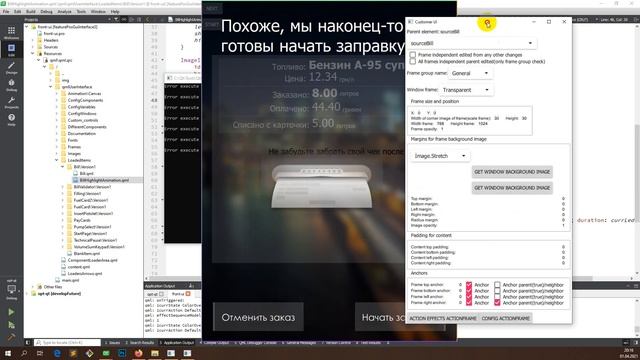Check Anchor parent/neighbor for Frame top anchor
This screenshot has height=360, width=640.
pos(497,285)
